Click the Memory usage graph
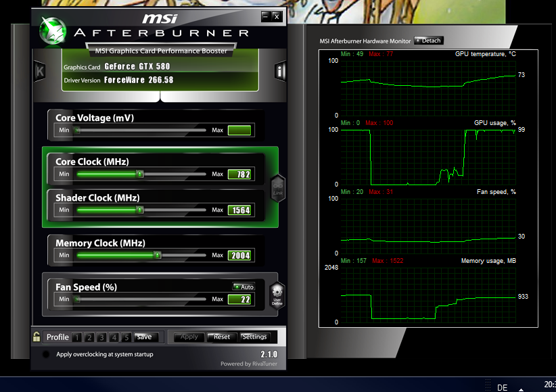 pyautogui.click(x=428, y=295)
